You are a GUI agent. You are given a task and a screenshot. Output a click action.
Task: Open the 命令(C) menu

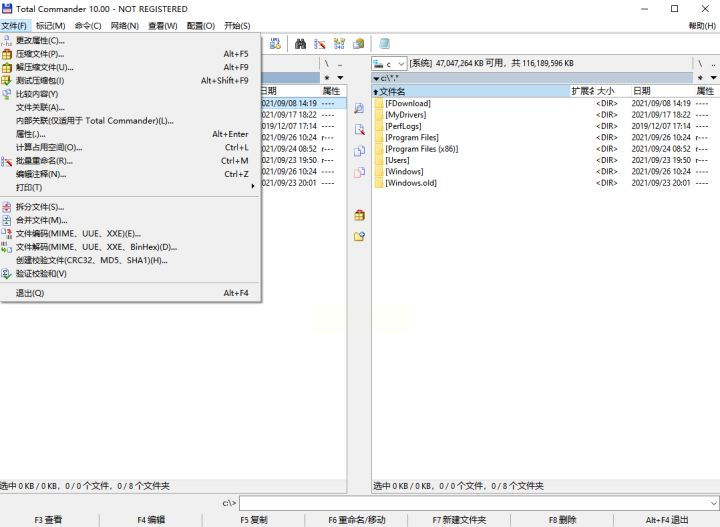tap(88, 26)
